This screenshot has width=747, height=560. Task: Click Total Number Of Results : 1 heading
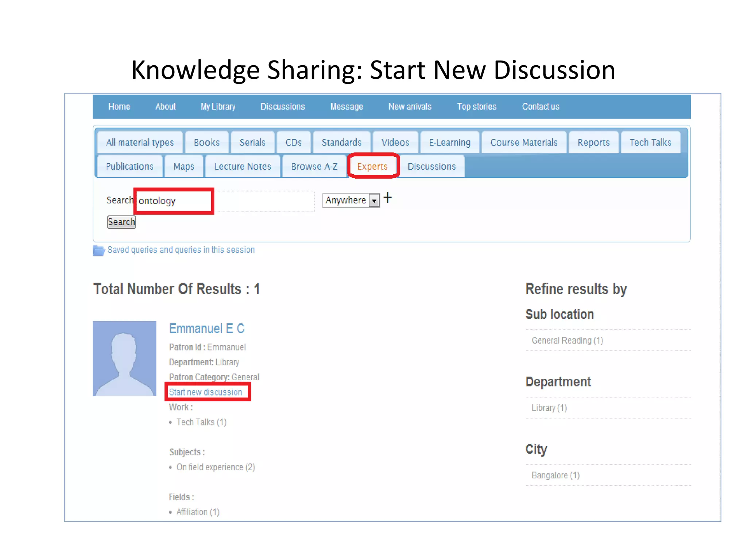click(177, 289)
